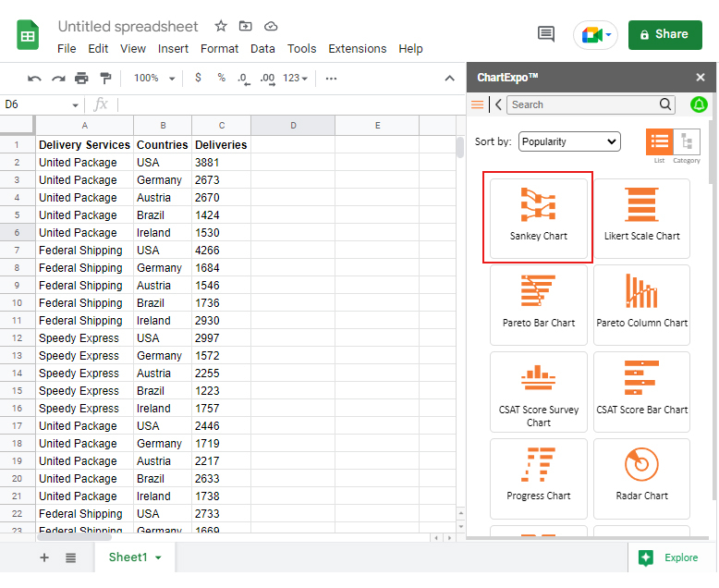719x588 pixels.
Task: Open the Edit menu
Action: point(98,49)
